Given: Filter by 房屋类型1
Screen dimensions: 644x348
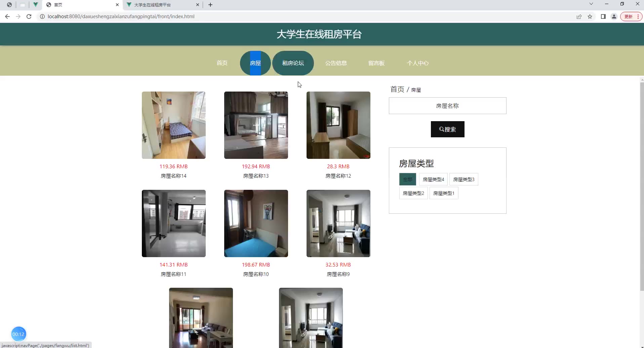Looking at the screenshot, I should point(444,193).
